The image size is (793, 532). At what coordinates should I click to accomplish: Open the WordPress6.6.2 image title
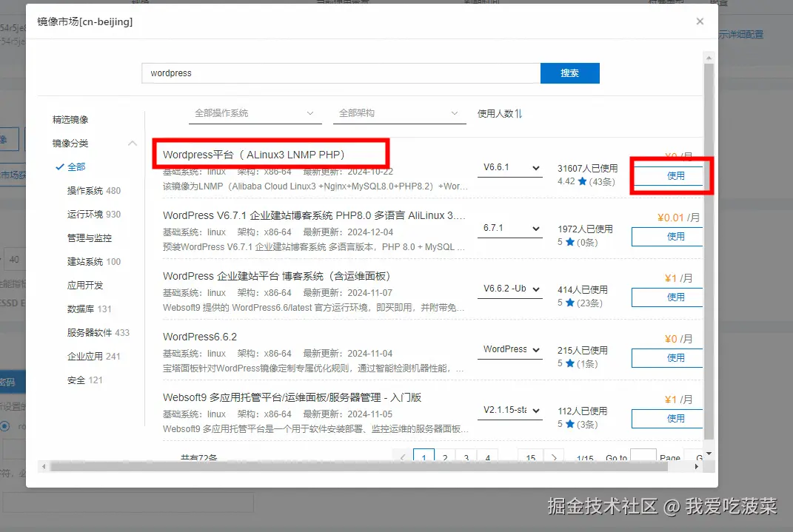200,337
